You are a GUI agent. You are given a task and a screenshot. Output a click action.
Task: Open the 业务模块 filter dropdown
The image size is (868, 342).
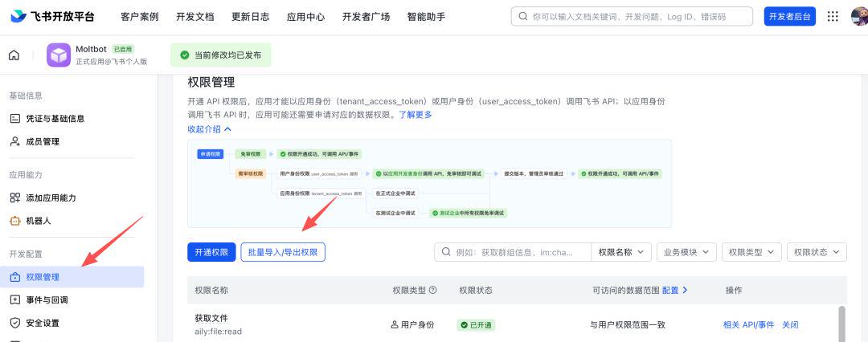tap(686, 252)
